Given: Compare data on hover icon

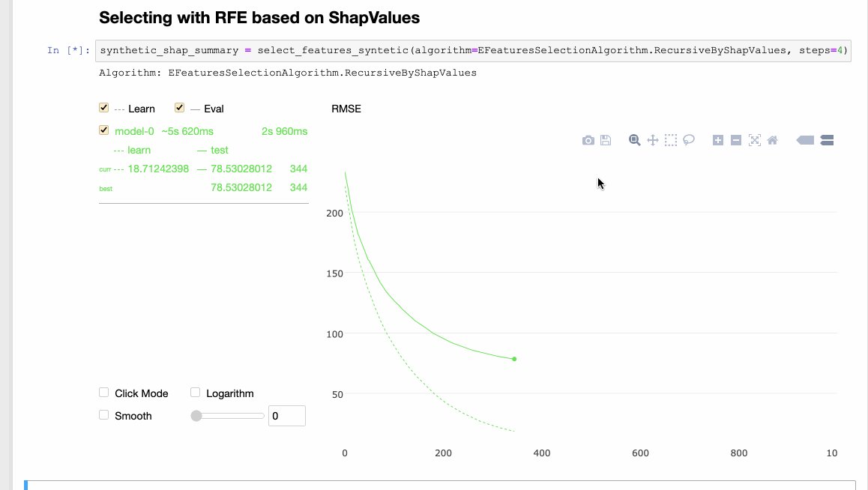Looking at the screenshot, I should point(827,140).
